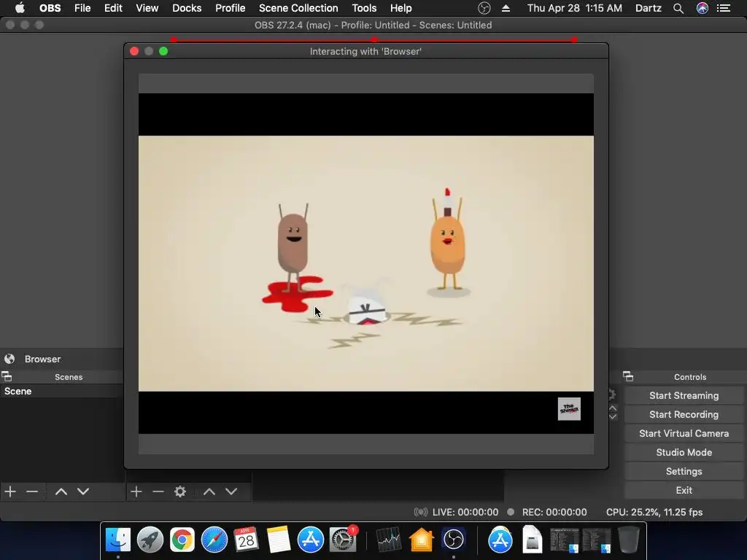The width and height of the screenshot is (747, 560).
Task: Open the Home app from the Dock
Action: (x=421, y=540)
